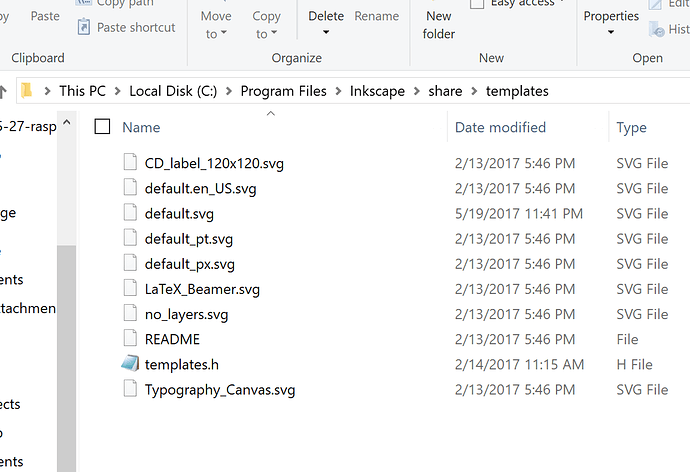Expand the Delete dropdown arrow
Viewport: 690px width, 472px height.
(326, 32)
